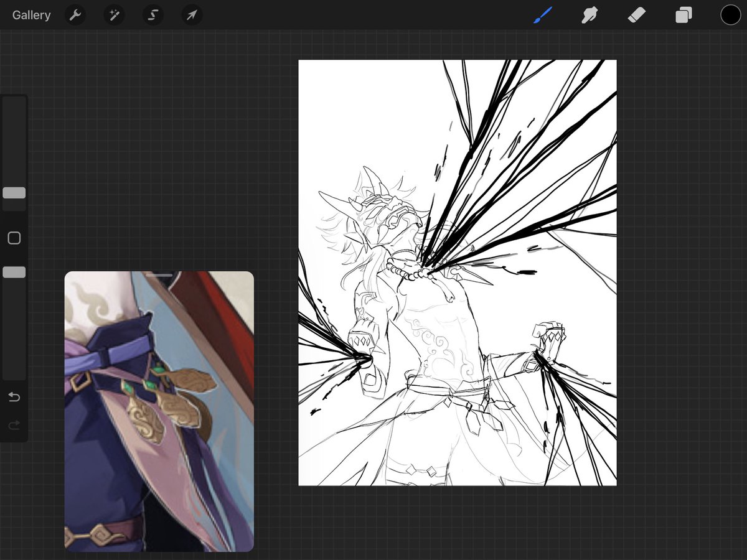Open the active color picker
Screen dimensions: 747x560
click(730, 15)
